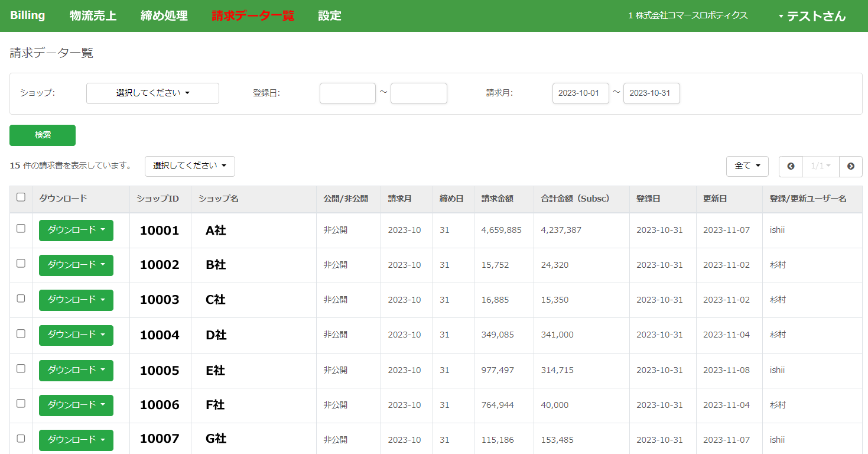Screen dimensions: 868x454
Task: Edit the 請求月 end date 2023-10-31
Action: point(651,93)
